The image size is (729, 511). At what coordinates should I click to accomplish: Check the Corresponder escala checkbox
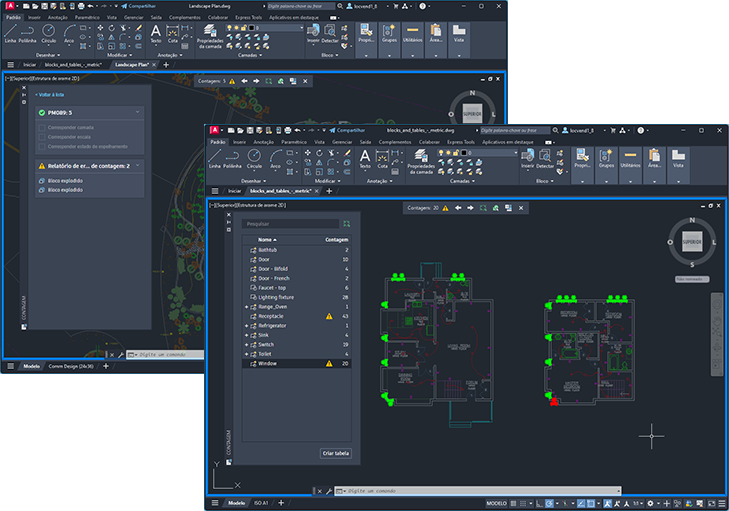pos(42,137)
